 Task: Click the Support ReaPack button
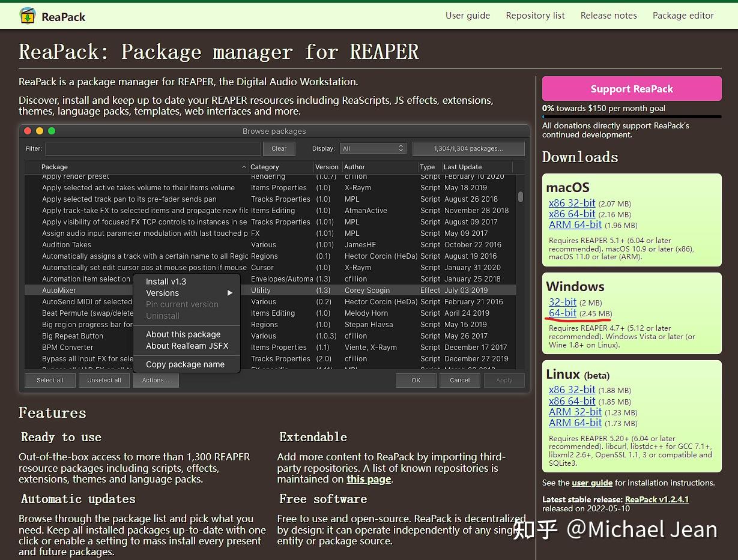point(632,89)
